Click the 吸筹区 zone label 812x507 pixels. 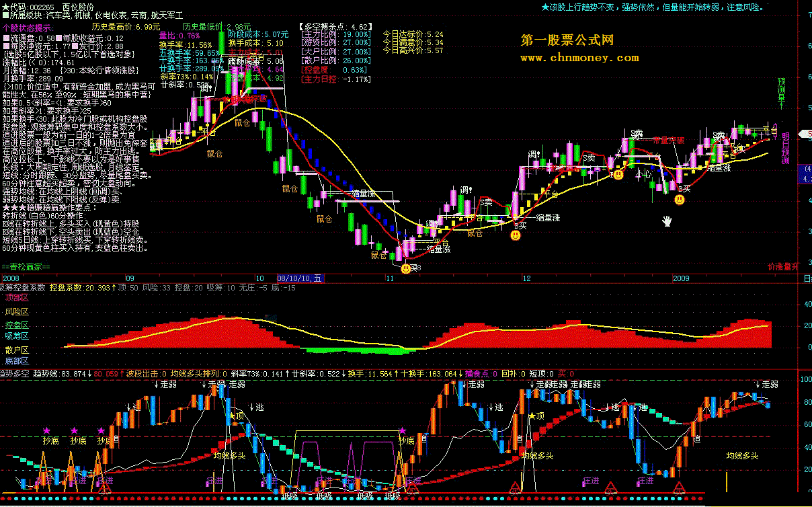coord(17,335)
